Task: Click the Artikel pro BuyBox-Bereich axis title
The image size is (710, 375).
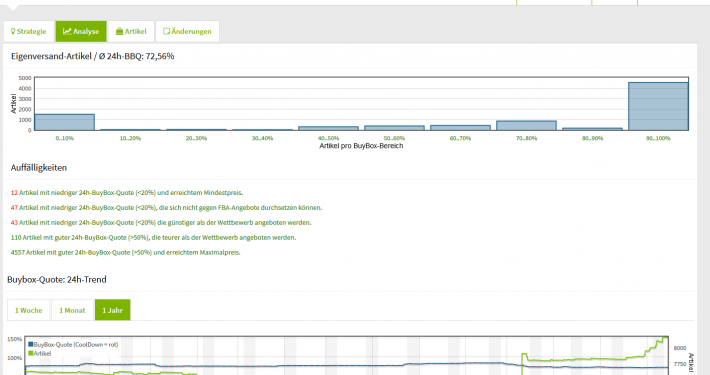Action: [361, 146]
